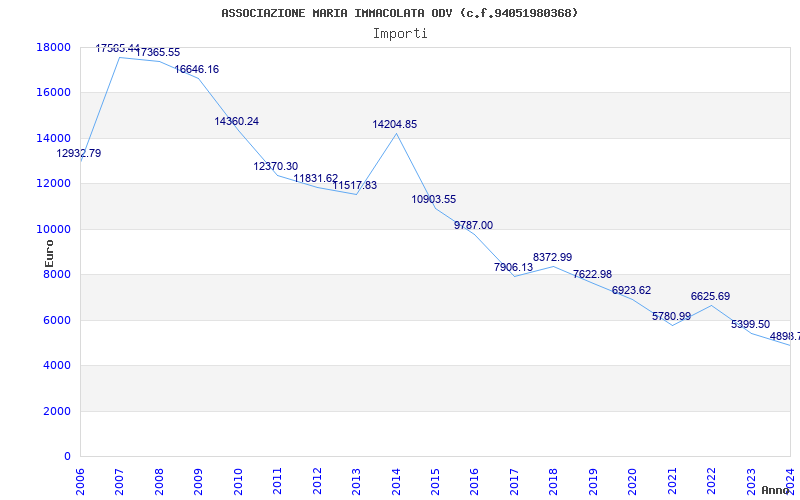Click the data value 16646.16
The image size is (800, 500).
197,69
